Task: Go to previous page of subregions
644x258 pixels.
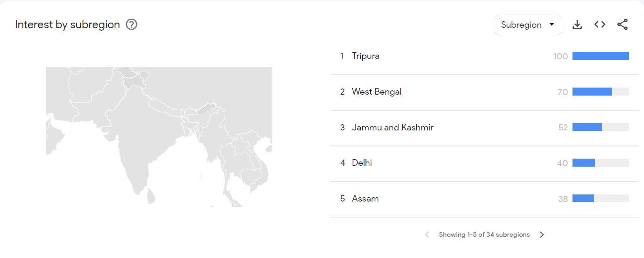Action: tap(427, 234)
